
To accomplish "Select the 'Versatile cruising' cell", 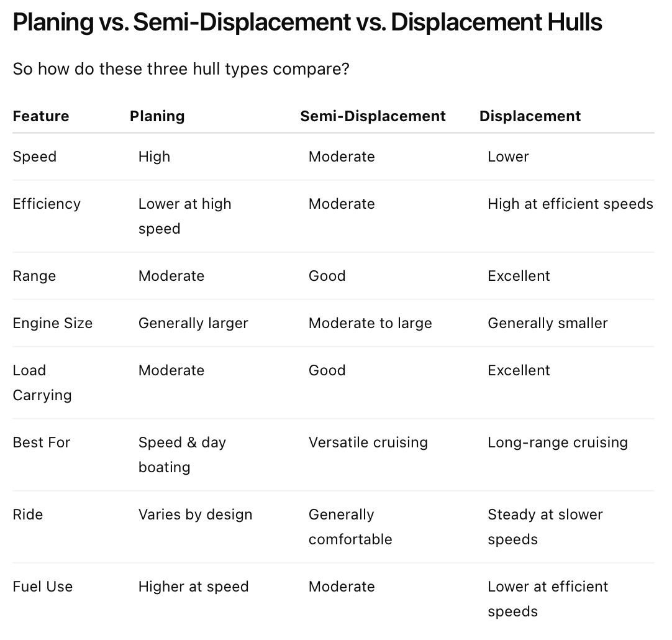I will click(368, 442).
